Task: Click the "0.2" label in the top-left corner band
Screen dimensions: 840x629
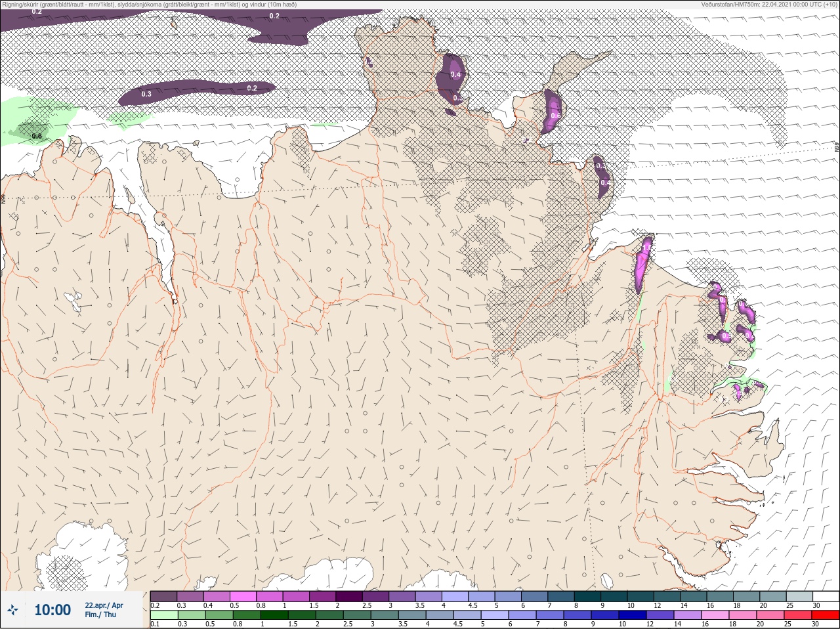Action: (x=37, y=11)
